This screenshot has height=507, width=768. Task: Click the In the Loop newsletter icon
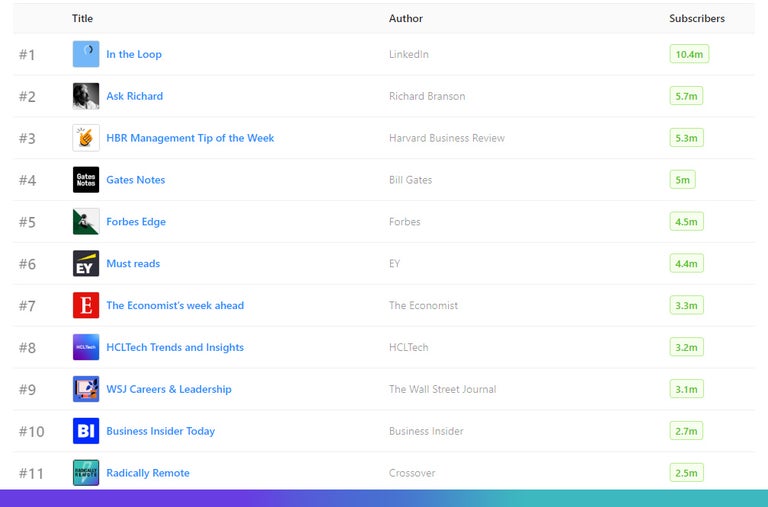[86, 54]
